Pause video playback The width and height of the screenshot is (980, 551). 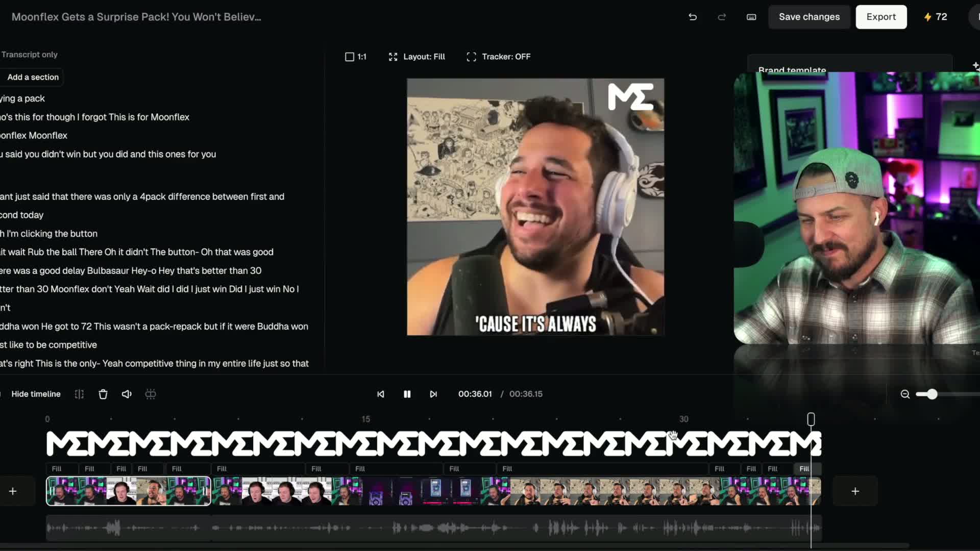[x=407, y=394]
